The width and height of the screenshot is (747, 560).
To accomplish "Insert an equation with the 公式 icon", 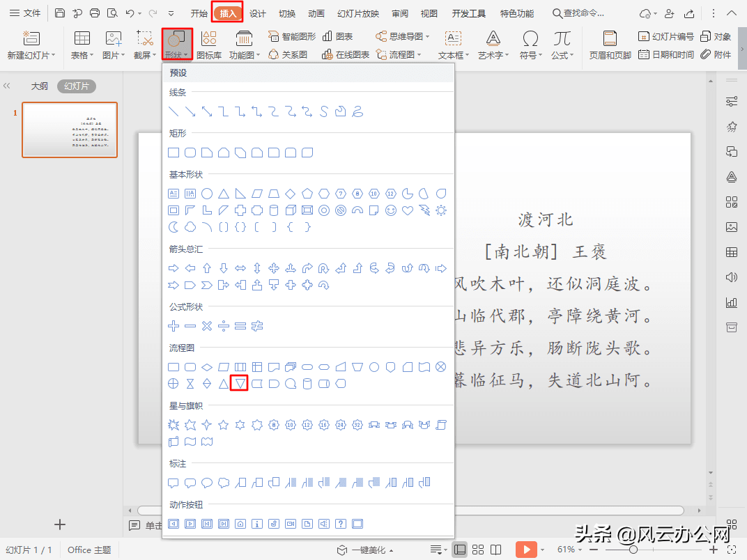I will click(562, 42).
